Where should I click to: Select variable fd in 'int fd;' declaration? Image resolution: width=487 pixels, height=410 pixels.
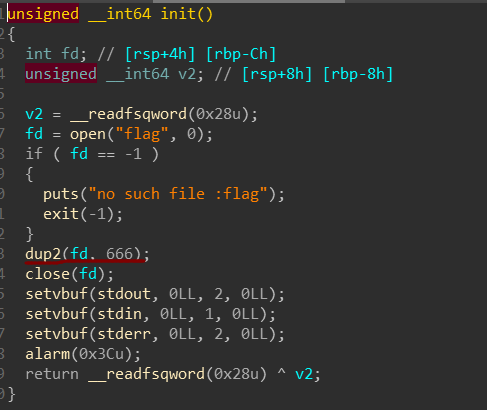click(70, 54)
